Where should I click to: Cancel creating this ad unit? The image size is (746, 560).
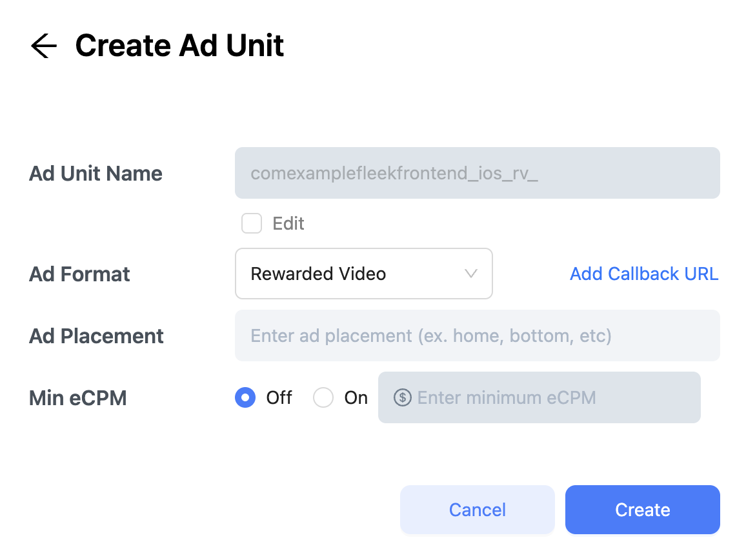[477, 510]
